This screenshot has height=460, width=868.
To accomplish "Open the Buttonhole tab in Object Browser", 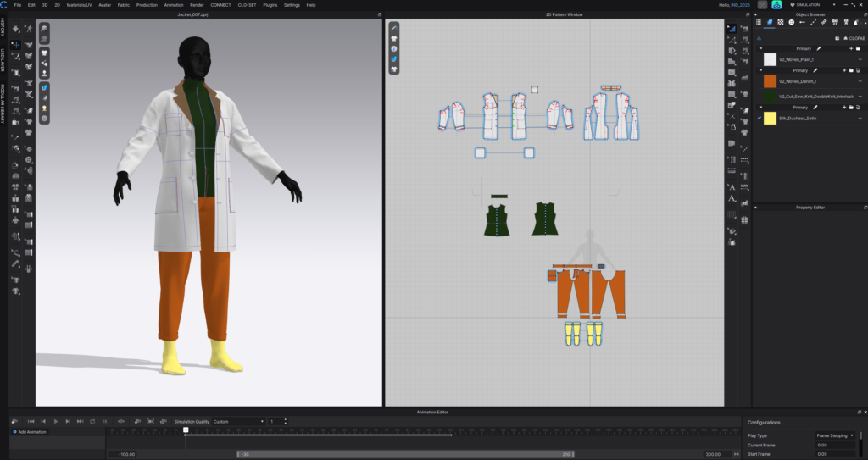I will click(x=802, y=22).
